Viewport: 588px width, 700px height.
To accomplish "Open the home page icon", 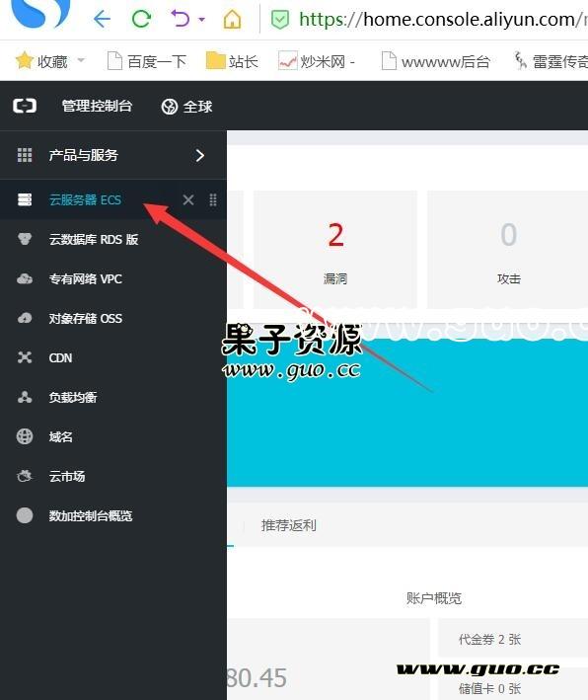I will (x=233, y=19).
